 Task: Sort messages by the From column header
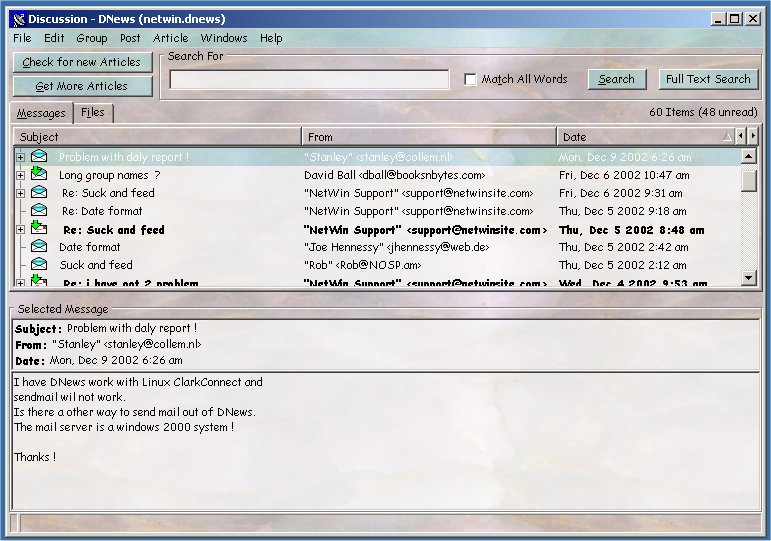click(x=429, y=137)
